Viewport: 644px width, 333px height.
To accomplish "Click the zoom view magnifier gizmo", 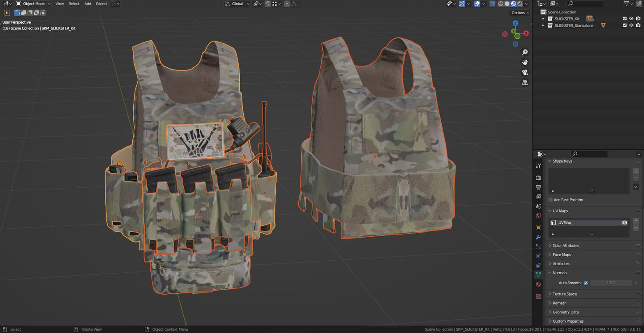I will [x=525, y=52].
